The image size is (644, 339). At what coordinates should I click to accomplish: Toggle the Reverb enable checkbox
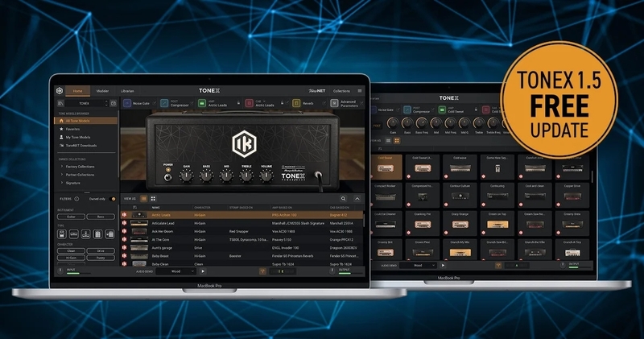(324, 103)
